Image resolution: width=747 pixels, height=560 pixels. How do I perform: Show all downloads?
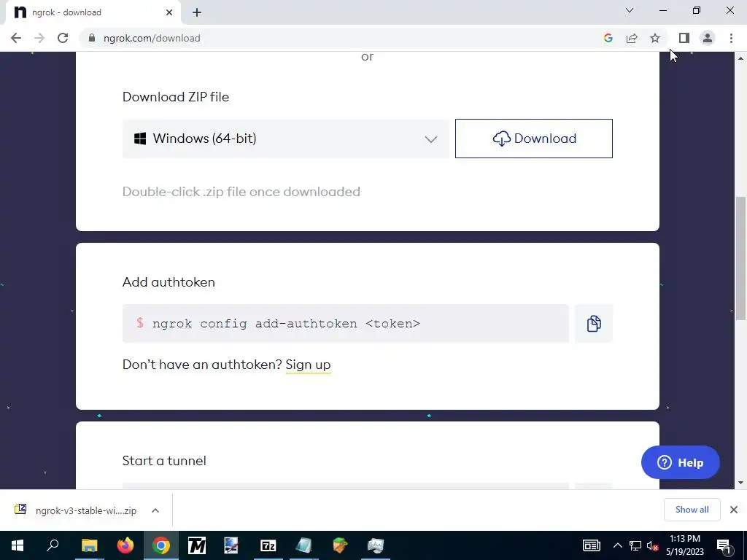pyautogui.click(x=692, y=510)
